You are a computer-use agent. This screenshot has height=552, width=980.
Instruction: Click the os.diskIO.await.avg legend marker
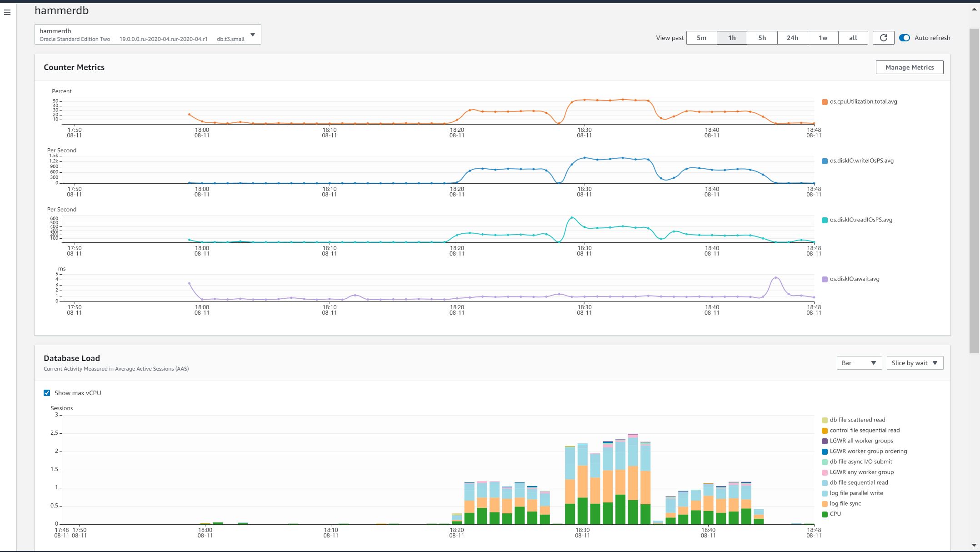[x=825, y=279]
